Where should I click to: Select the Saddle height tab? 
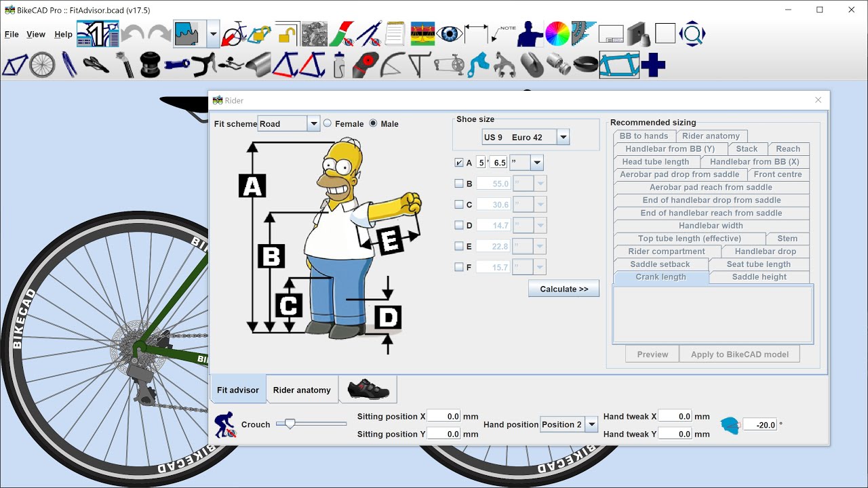(759, 277)
